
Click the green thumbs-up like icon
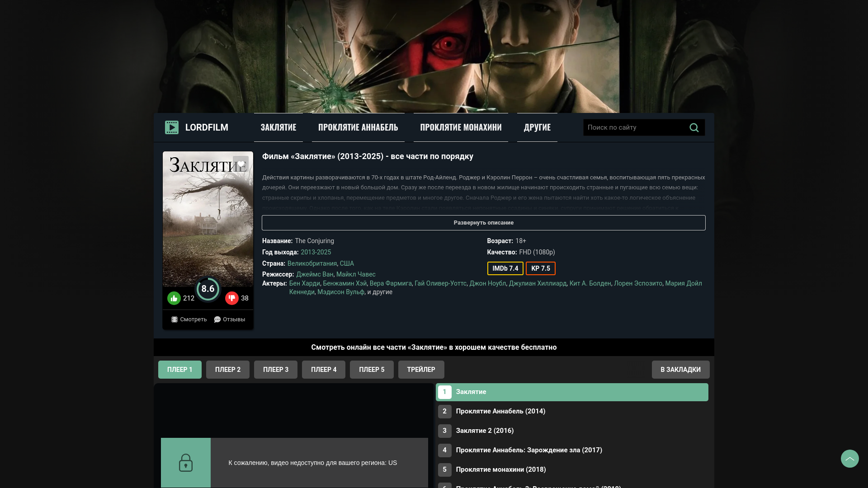pyautogui.click(x=174, y=298)
